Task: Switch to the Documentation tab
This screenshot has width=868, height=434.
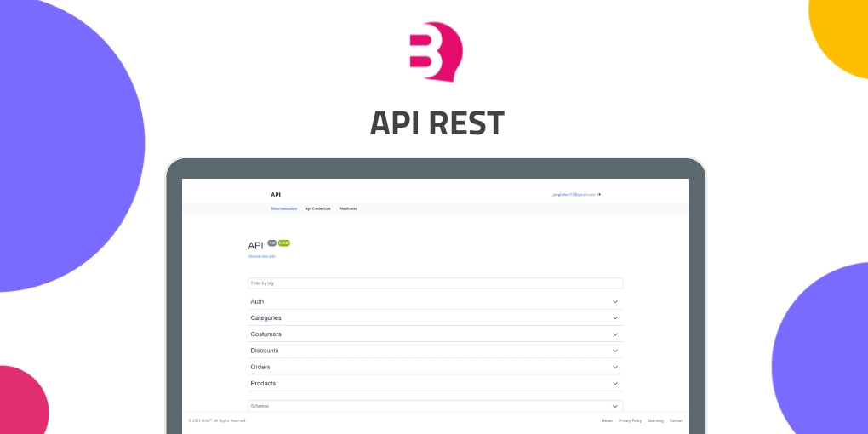Action: (284, 208)
